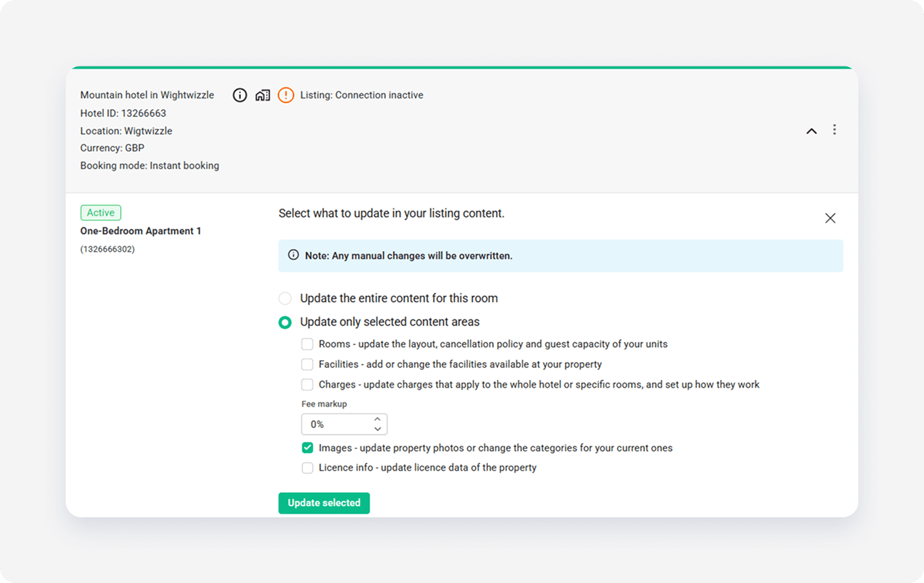This screenshot has height=583, width=924.
Task: Click the info icon in the note banner
Action: [294, 255]
